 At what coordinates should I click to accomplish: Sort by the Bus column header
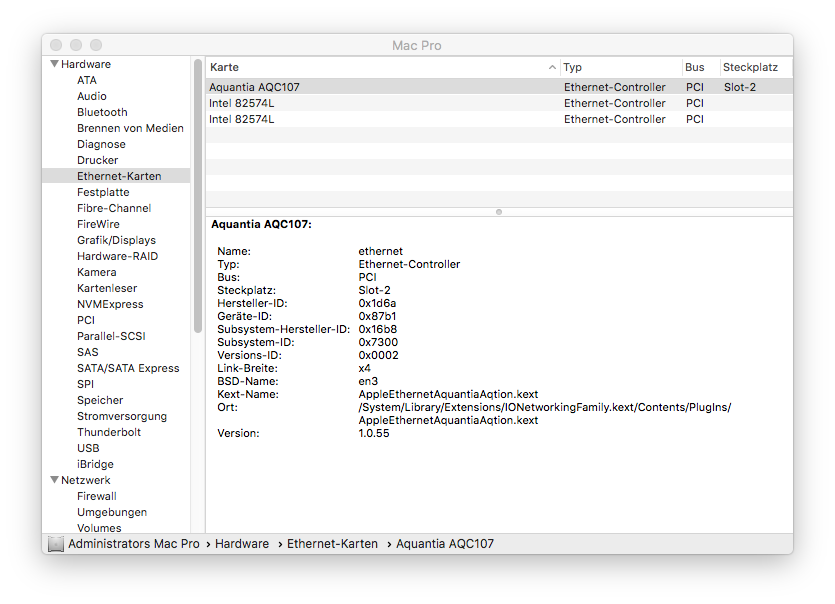[x=701, y=67]
